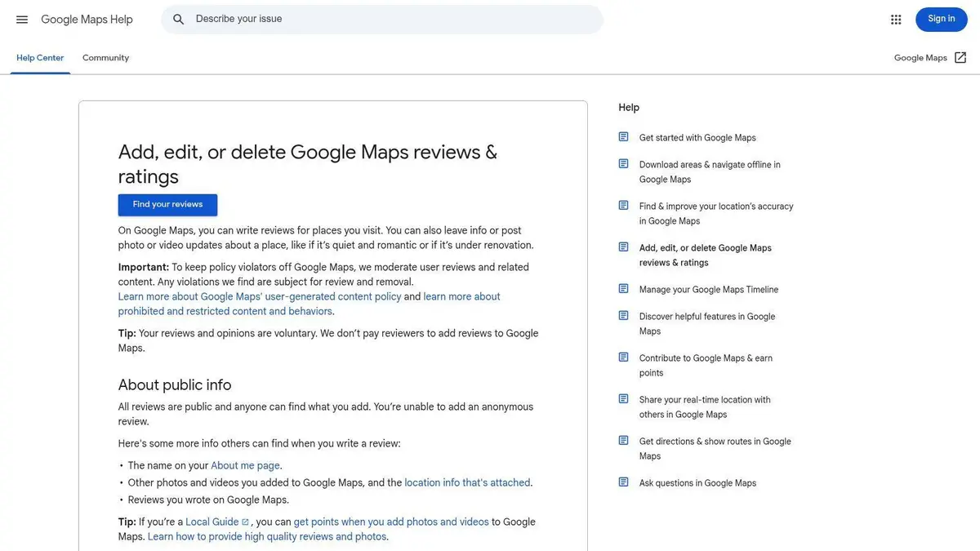Click the external-link icon beside Google Maps
The width and height of the screenshot is (980, 551).
tap(960, 58)
